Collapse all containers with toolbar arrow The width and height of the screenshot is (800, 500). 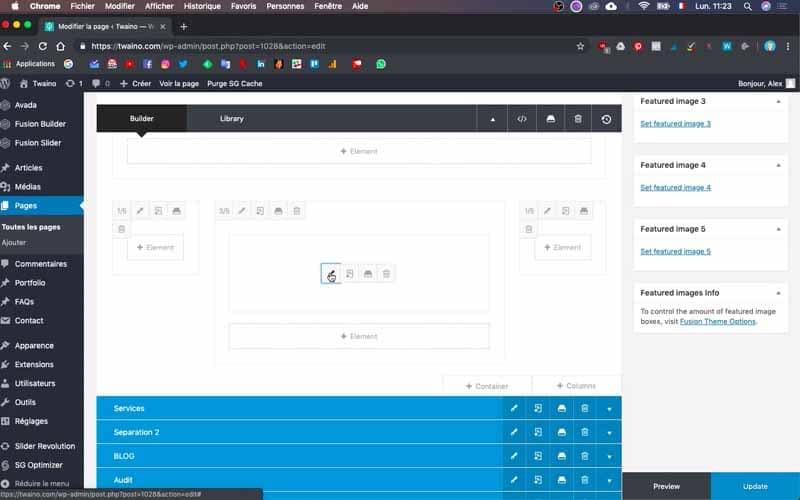click(492, 119)
